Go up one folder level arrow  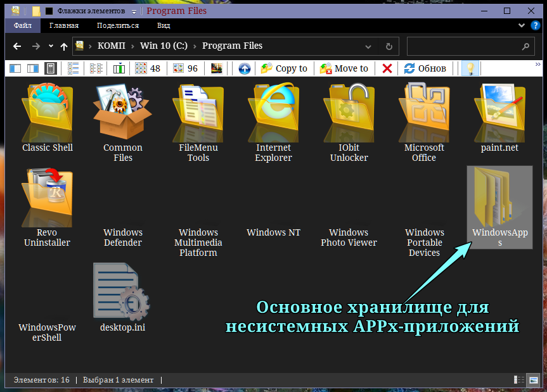[x=63, y=46]
